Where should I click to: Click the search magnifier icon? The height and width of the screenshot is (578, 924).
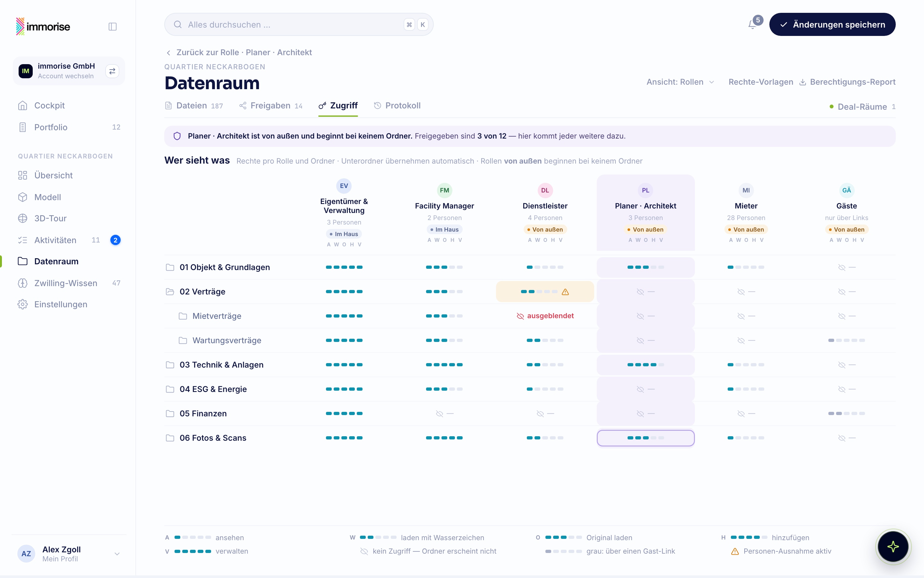tap(178, 24)
